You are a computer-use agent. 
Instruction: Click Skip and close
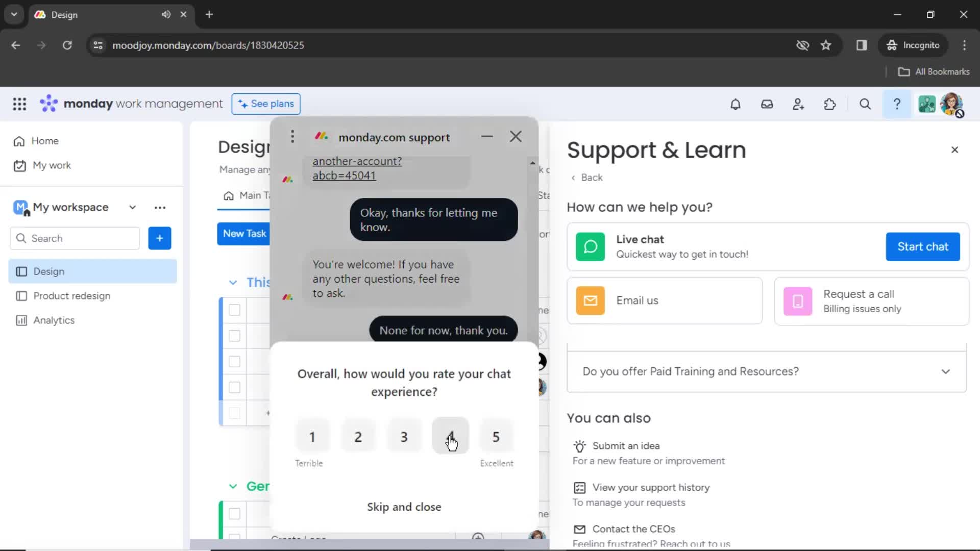pyautogui.click(x=404, y=507)
